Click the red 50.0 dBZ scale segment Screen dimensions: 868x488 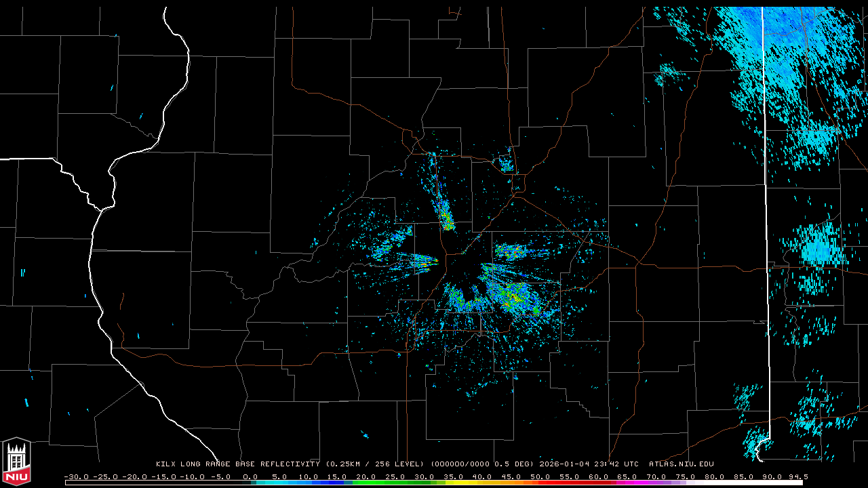[x=540, y=483]
